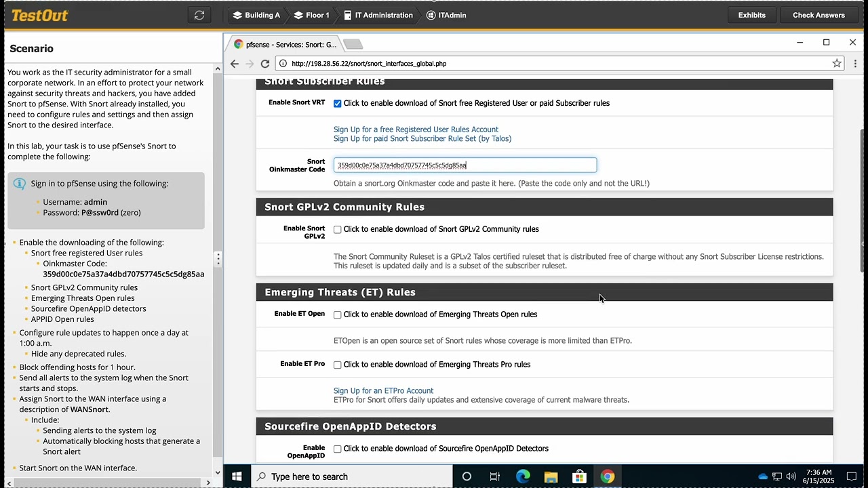Open the IT Administration breadcrumb
The image size is (868, 488).
pyautogui.click(x=378, y=15)
